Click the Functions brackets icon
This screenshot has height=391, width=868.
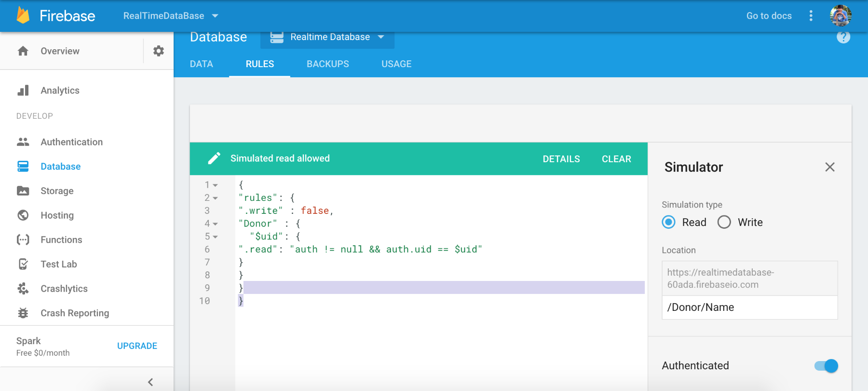pyautogui.click(x=23, y=240)
